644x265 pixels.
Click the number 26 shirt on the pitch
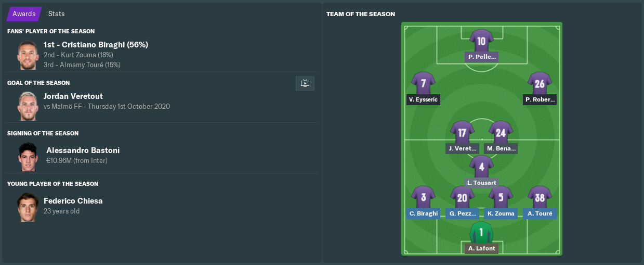(540, 83)
